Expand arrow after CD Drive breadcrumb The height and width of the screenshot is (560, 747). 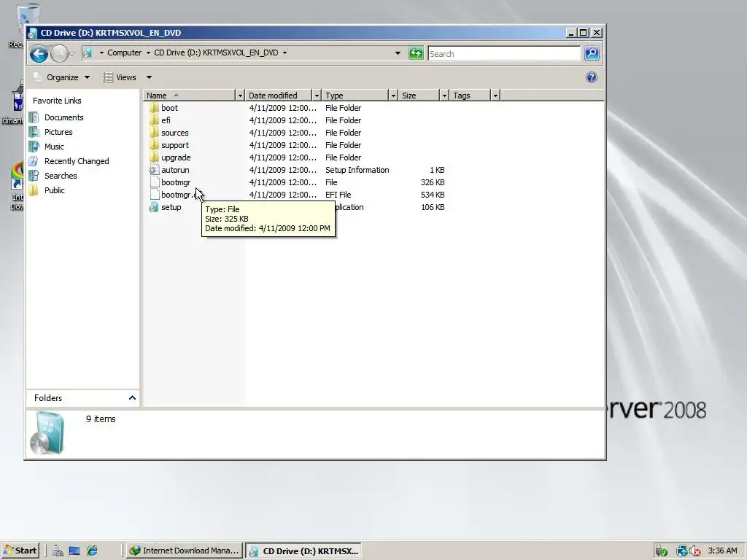tap(285, 52)
